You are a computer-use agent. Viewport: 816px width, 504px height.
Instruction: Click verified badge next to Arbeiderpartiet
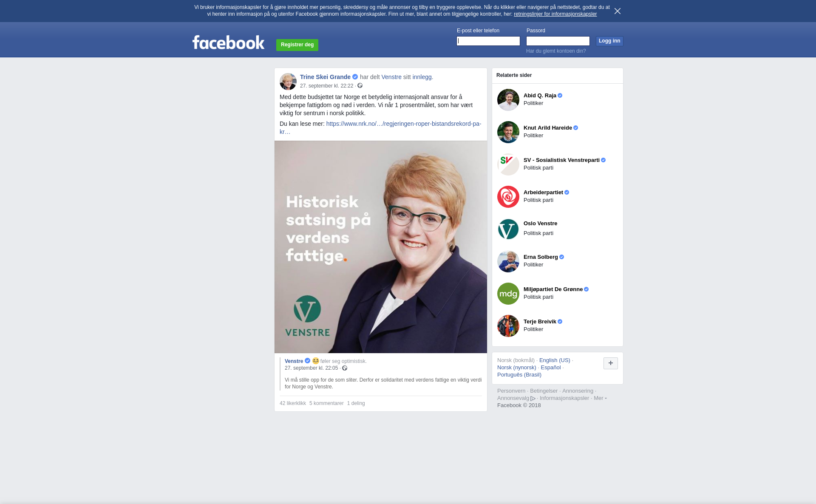(x=567, y=193)
